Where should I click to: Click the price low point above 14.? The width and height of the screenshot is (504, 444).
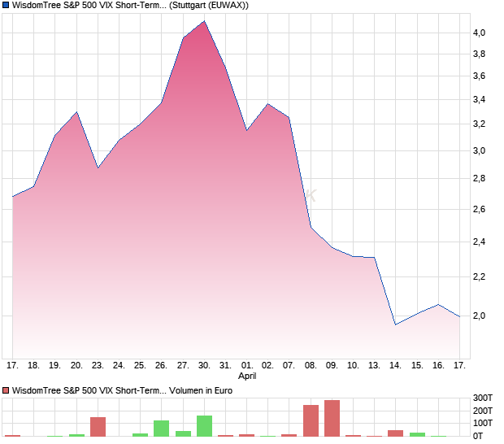pos(396,324)
